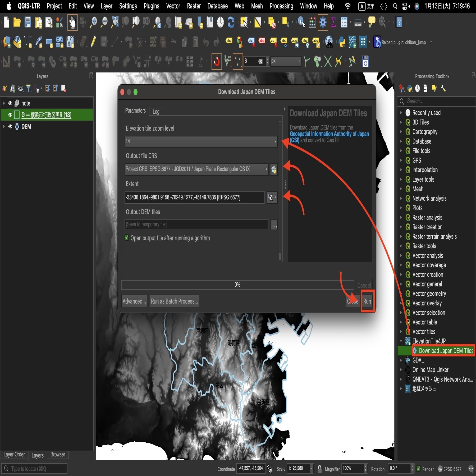Click the Zoom Full extent icon
Image resolution: width=476 pixels, height=476 pixels.
pos(115,22)
